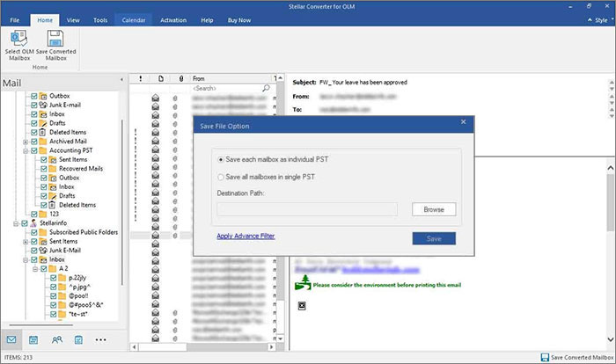Select Save all mailboxes in single PST
This screenshot has height=364, width=616.
click(x=221, y=177)
